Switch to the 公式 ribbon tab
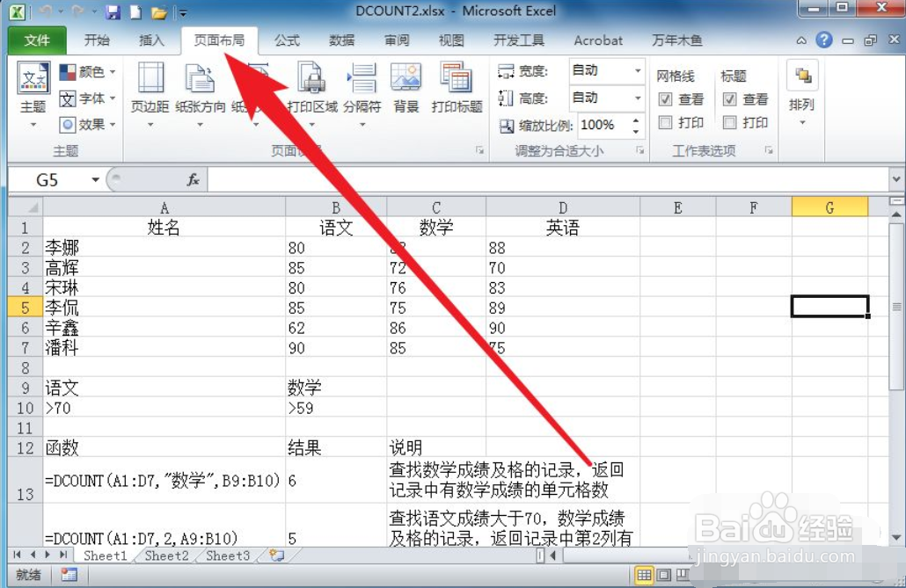This screenshot has height=588, width=906. (x=286, y=40)
